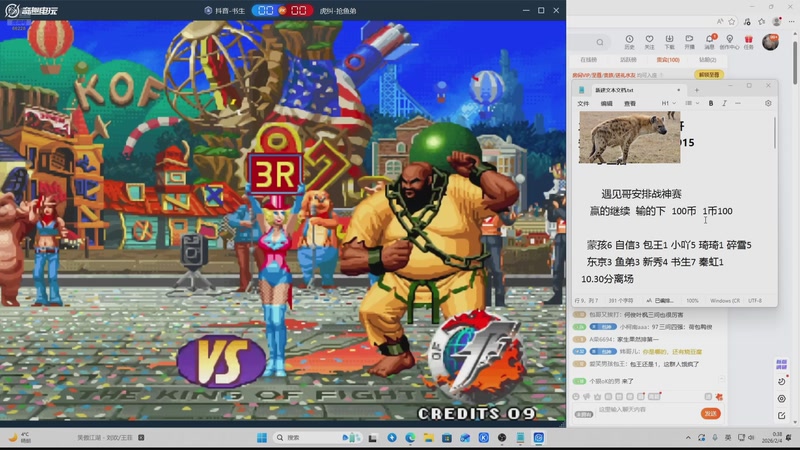Click the text 遇见哥安排战神赛 in Notepad
Screen dimensions: 800x450
641,194
